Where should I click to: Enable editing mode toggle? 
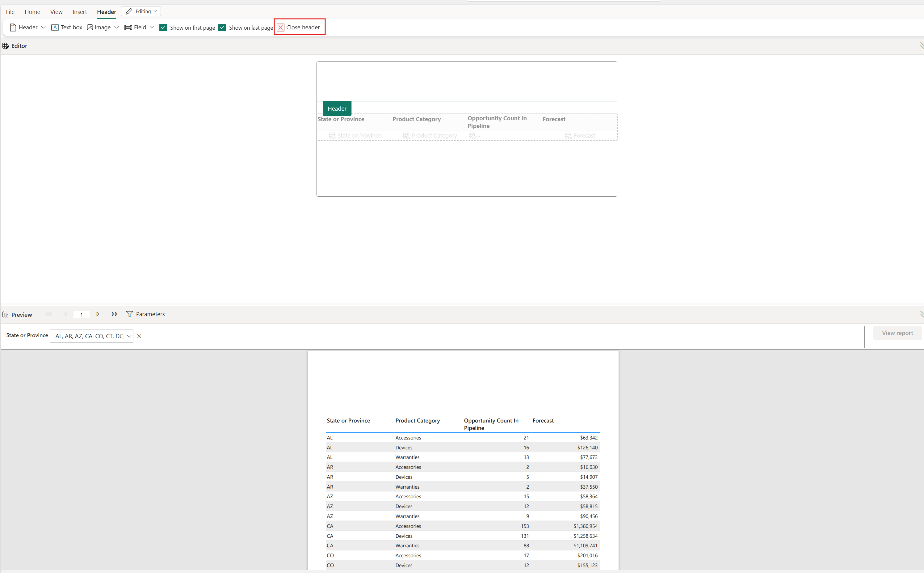coord(141,11)
